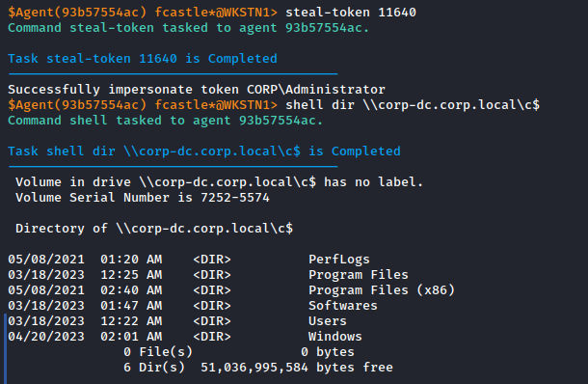Click the <DIR> marker in the Users row
Image resolution: width=588 pixels, height=384 pixels.
click(212, 321)
